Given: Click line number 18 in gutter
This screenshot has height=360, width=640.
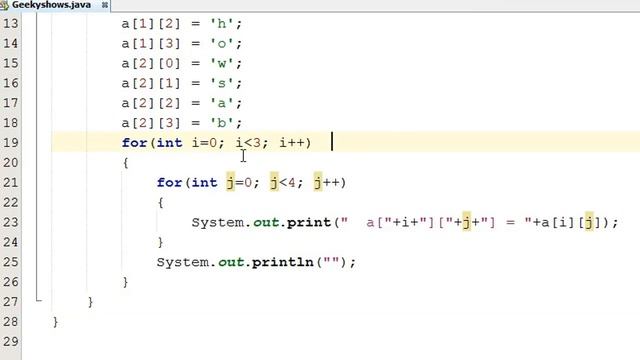Looking at the screenshot, I should click(11, 123).
